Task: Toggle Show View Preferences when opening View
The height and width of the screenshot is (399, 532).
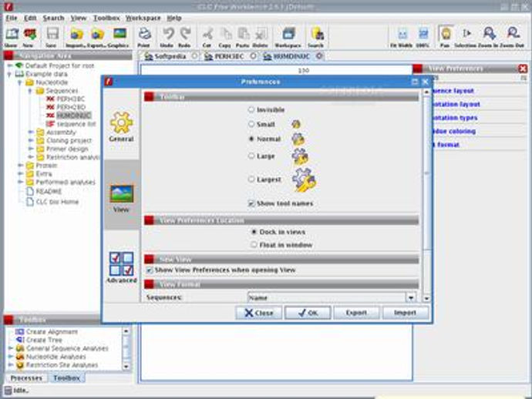Action: pyautogui.click(x=150, y=270)
